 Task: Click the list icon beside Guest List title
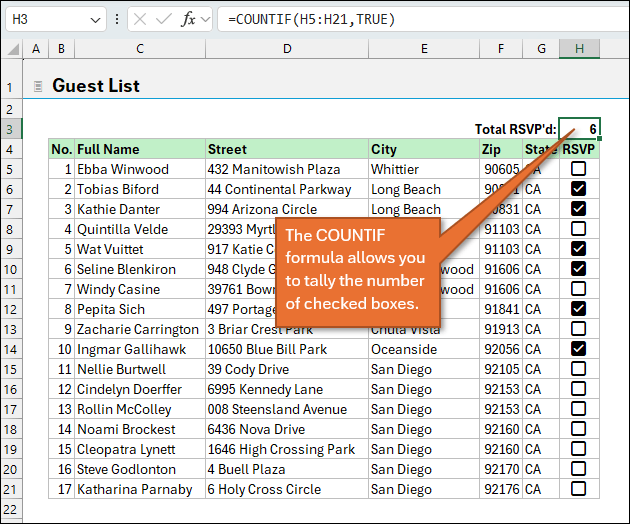click(37, 87)
